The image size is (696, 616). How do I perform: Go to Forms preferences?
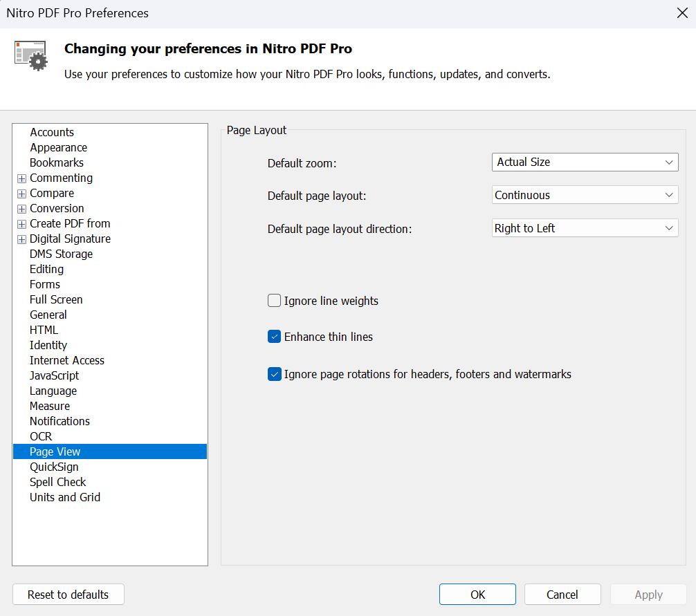pyautogui.click(x=45, y=284)
